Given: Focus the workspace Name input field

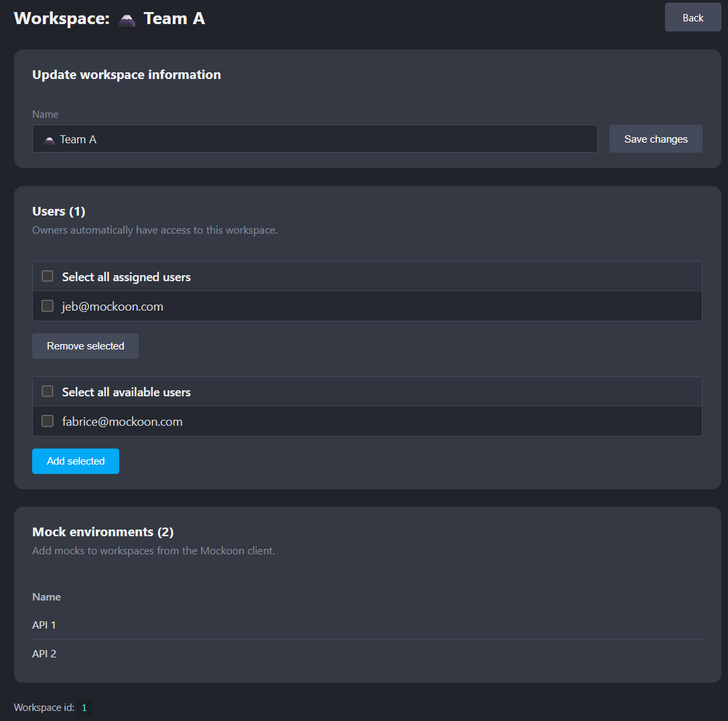Looking at the screenshot, I should coord(315,139).
